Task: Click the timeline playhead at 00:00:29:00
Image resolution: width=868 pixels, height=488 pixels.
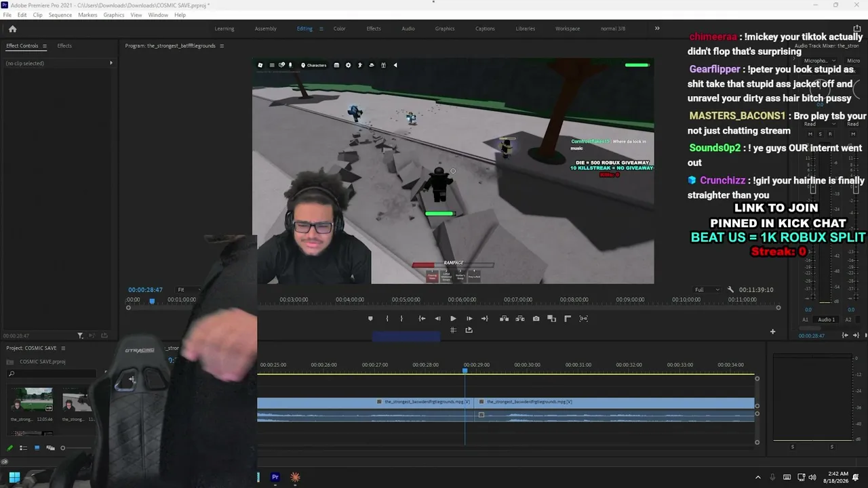Action: [465, 370]
